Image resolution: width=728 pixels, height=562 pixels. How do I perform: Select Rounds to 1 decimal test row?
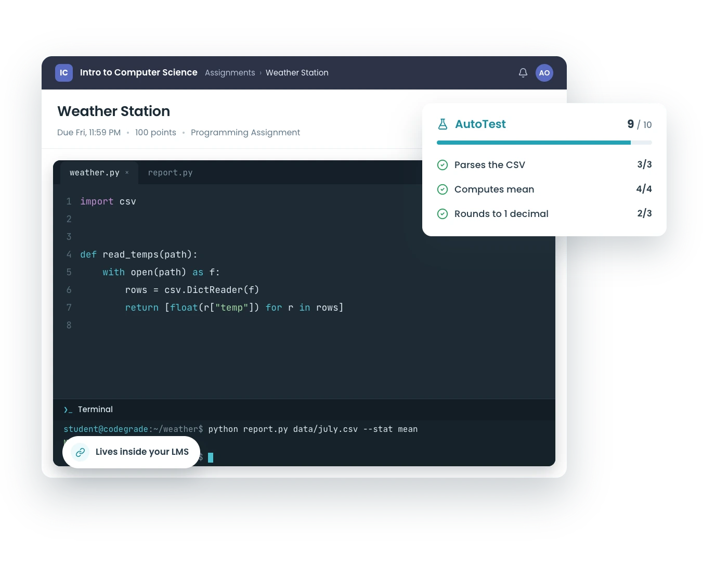(544, 214)
